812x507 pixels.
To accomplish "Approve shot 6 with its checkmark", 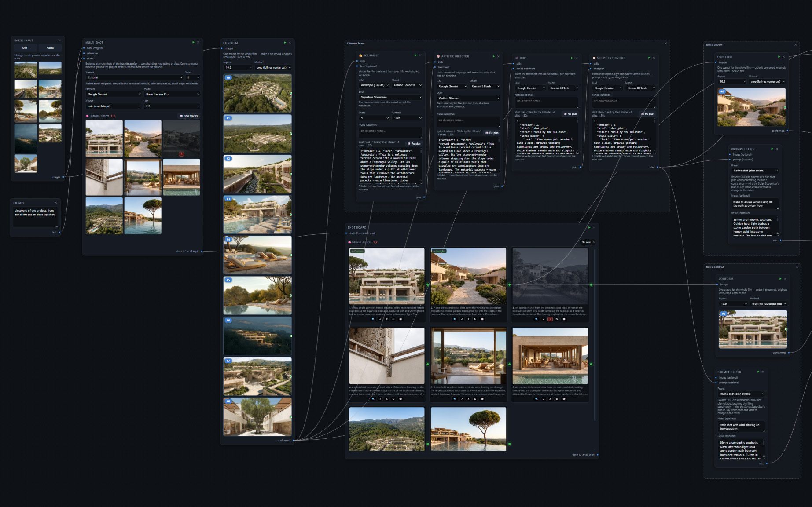I will 544,399.
